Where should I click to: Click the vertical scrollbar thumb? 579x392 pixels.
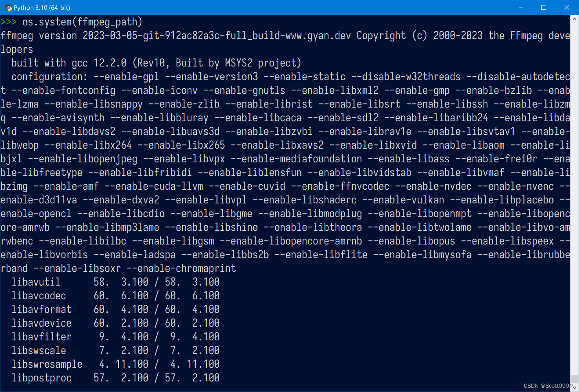574,379
